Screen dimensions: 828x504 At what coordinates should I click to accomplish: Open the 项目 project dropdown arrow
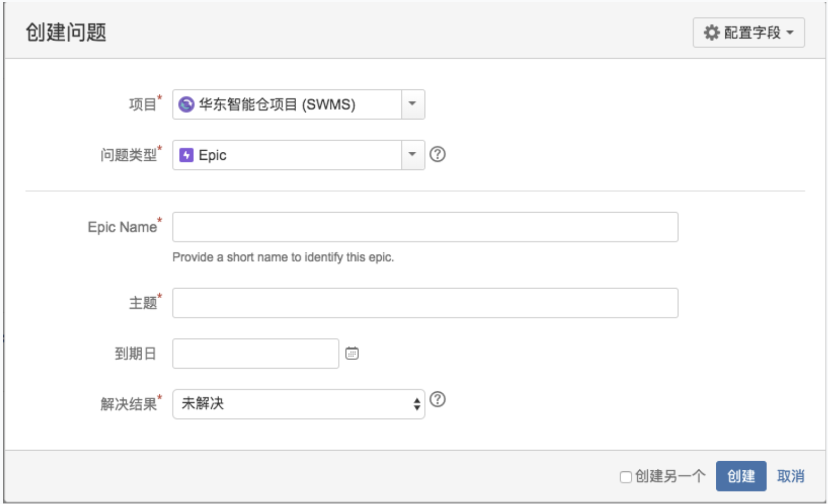point(413,104)
